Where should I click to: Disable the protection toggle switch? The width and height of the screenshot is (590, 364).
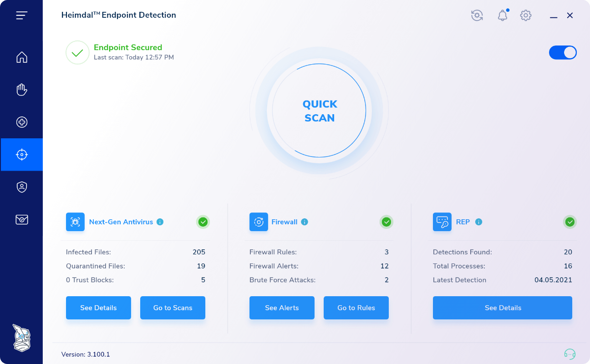click(563, 52)
